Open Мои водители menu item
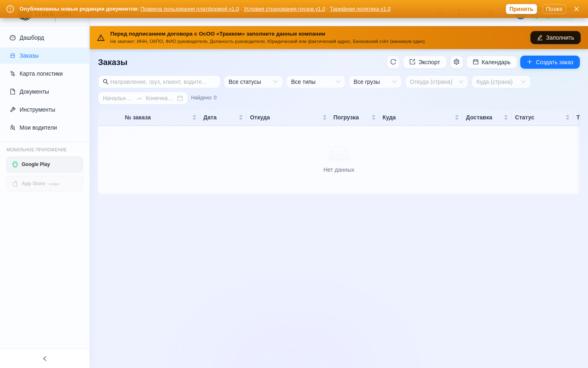Image resolution: width=588 pixels, height=368 pixels. tap(45, 128)
